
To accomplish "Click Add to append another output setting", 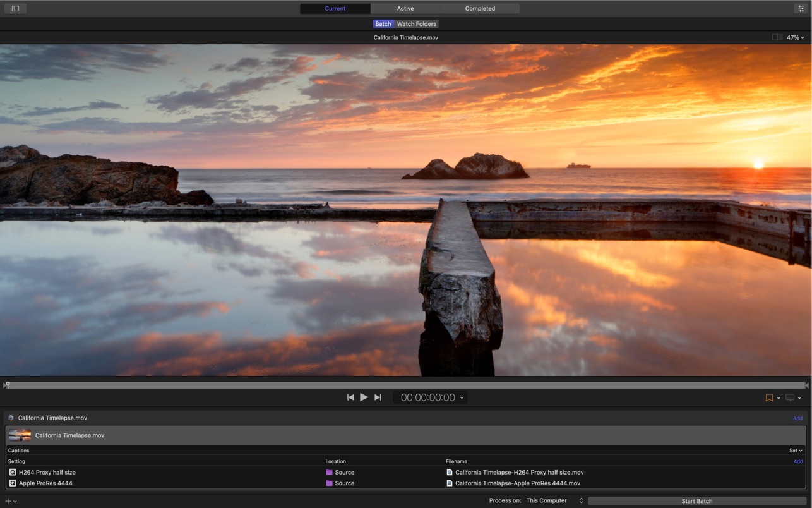I will pos(797,461).
